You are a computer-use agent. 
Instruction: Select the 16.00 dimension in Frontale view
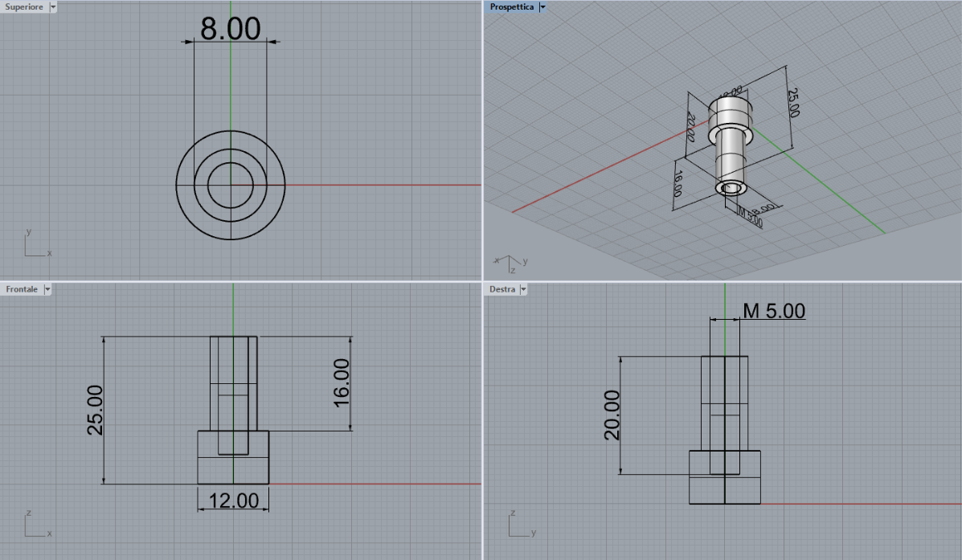point(342,382)
